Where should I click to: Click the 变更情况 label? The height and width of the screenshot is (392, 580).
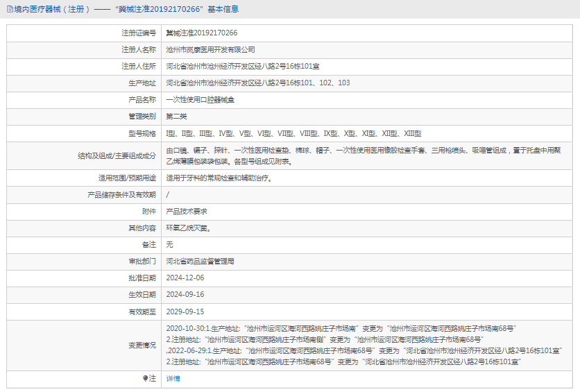click(x=142, y=345)
